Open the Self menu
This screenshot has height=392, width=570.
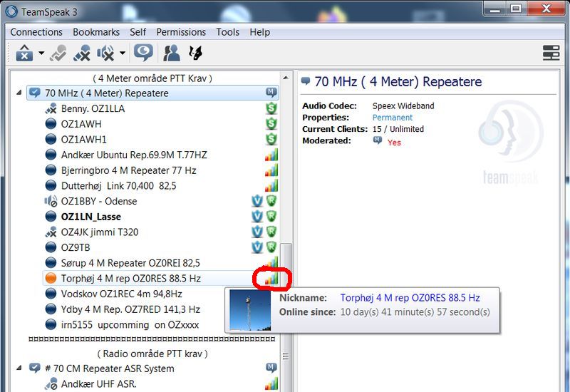(x=138, y=32)
